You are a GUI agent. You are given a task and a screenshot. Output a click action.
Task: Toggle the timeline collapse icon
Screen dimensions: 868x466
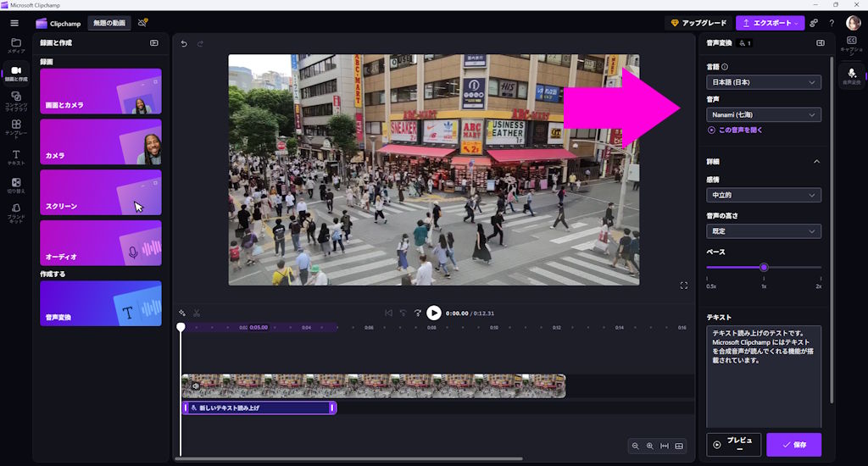click(679, 446)
